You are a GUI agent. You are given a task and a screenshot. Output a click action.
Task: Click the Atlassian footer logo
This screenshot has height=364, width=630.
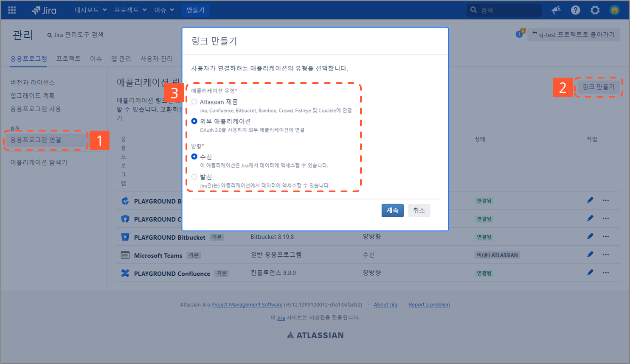point(315,335)
